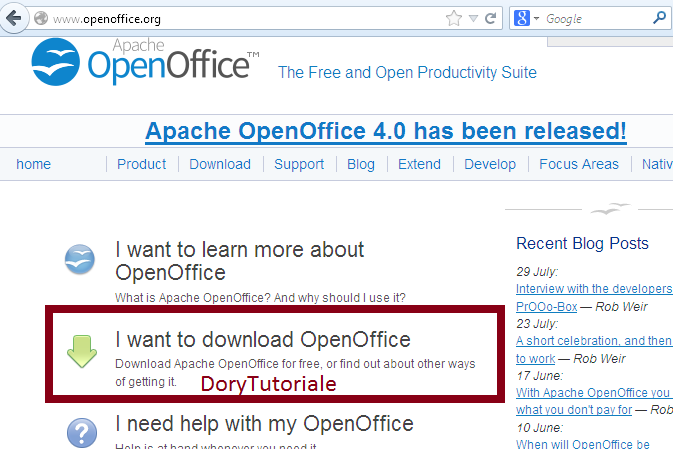Viewport: 673px width, 449px height.
Task: Open 'A short celebration, and then' blog post
Action: coord(594,341)
